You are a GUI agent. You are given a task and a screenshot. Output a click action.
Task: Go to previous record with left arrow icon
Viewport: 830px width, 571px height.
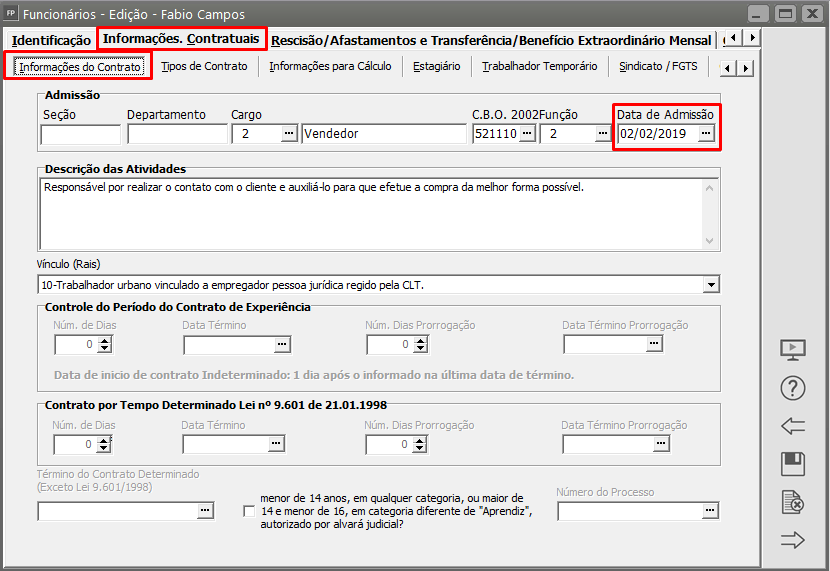(x=792, y=425)
